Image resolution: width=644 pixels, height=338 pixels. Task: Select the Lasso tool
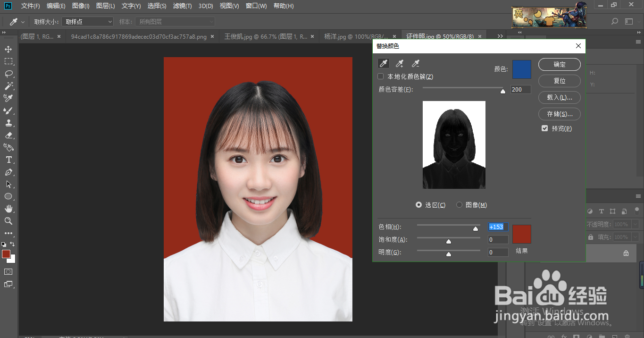(x=8, y=74)
